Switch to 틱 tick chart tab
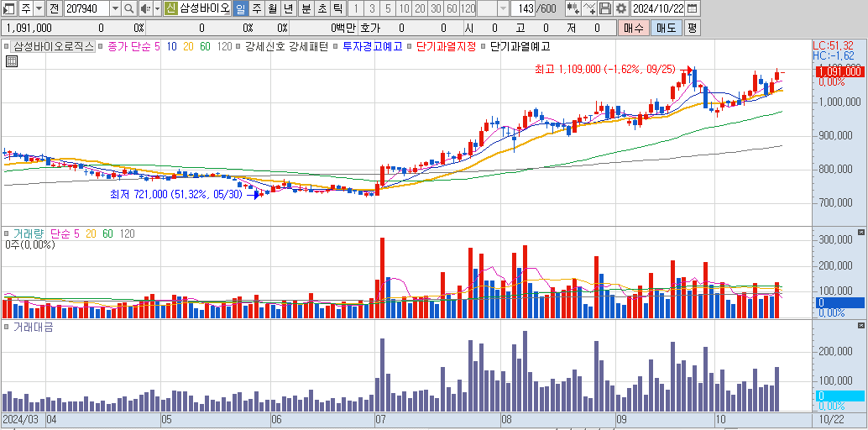The height and width of the screenshot is (430, 868). coord(337,8)
